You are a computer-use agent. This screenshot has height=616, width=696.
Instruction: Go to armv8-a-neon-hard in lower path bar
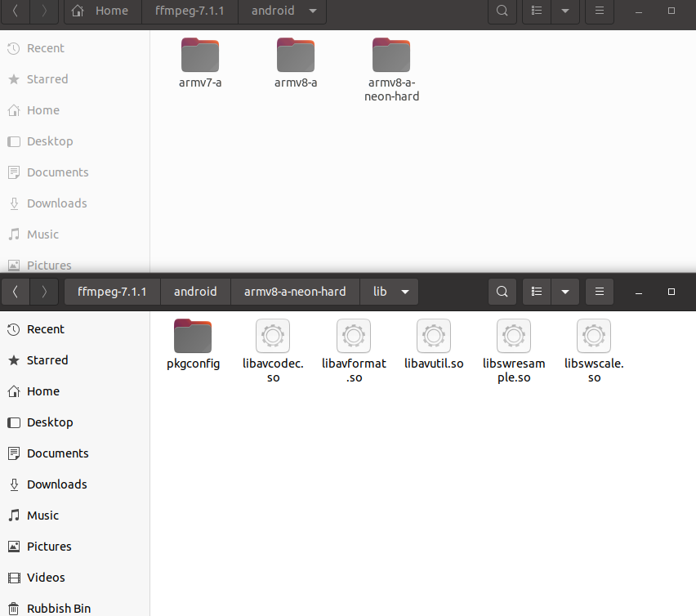[295, 292]
